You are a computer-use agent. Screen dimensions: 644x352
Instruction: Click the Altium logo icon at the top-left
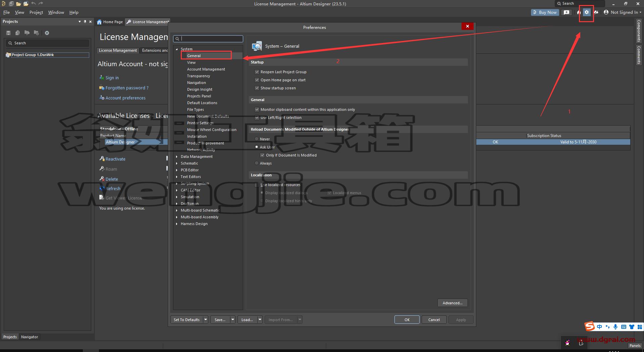coord(4,4)
